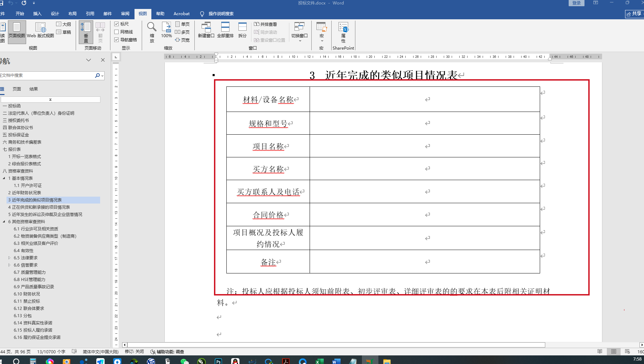
Task: Choose multiple pages (多页) view
Action: click(x=182, y=32)
